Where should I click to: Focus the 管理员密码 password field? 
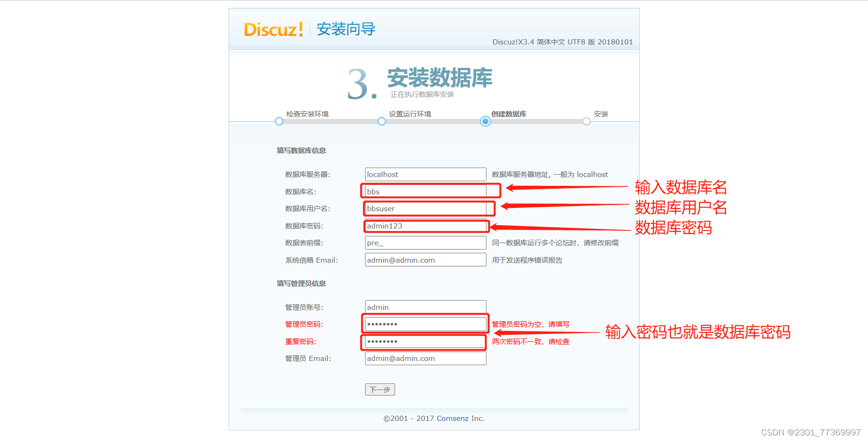(x=426, y=324)
